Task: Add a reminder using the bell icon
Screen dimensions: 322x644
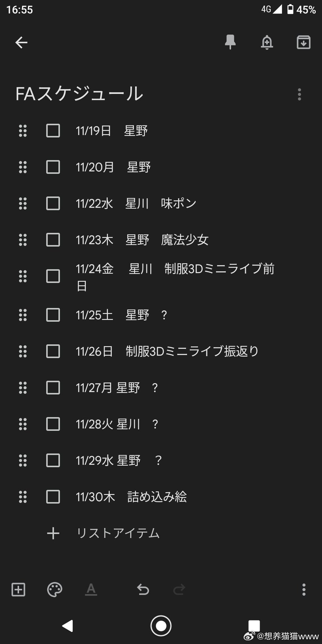Action: pyautogui.click(x=267, y=42)
